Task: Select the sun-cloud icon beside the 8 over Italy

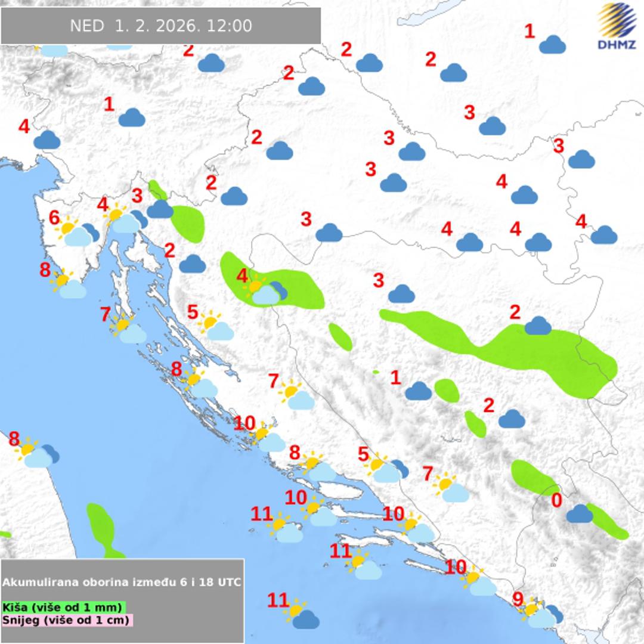Action: point(37,454)
